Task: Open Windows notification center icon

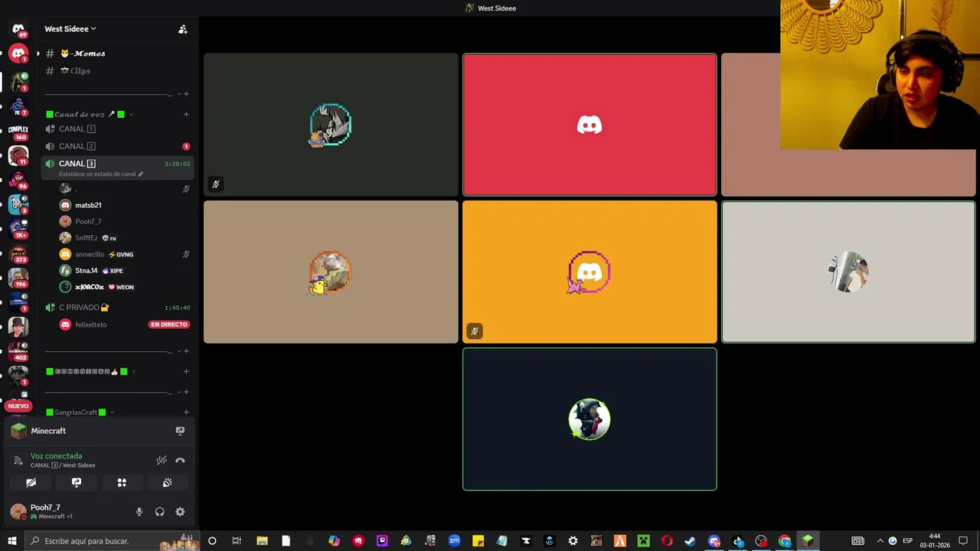Action: 963,541
